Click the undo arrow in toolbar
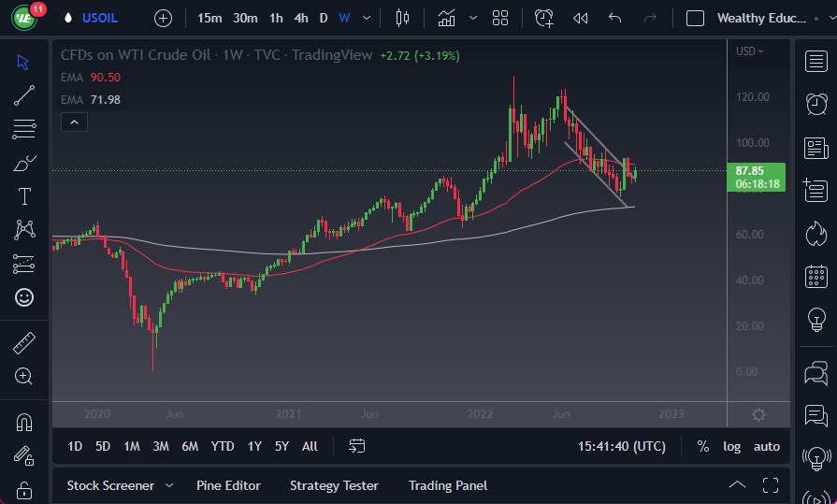This screenshot has height=504, width=837. pos(614,18)
